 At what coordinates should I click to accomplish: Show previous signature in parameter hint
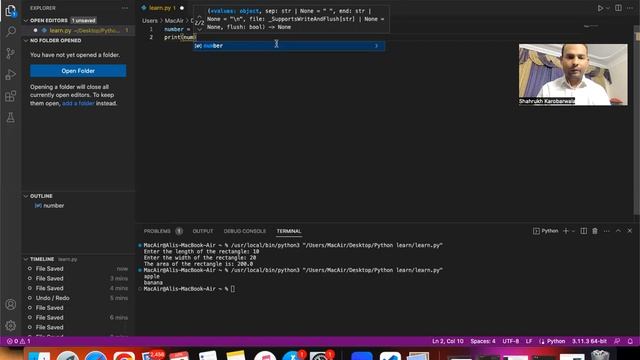[x=199, y=16]
